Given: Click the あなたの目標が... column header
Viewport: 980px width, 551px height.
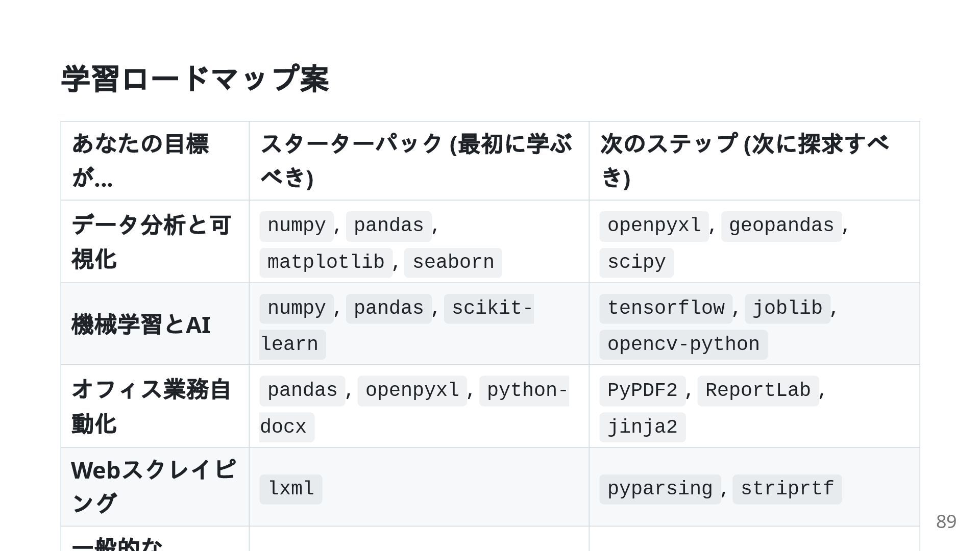Looking at the screenshot, I should tap(140, 160).
